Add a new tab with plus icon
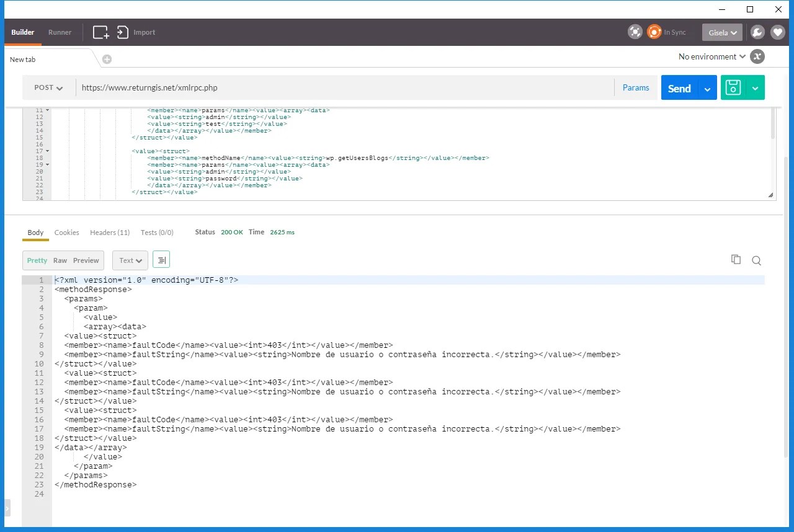The image size is (794, 532). tap(107, 59)
